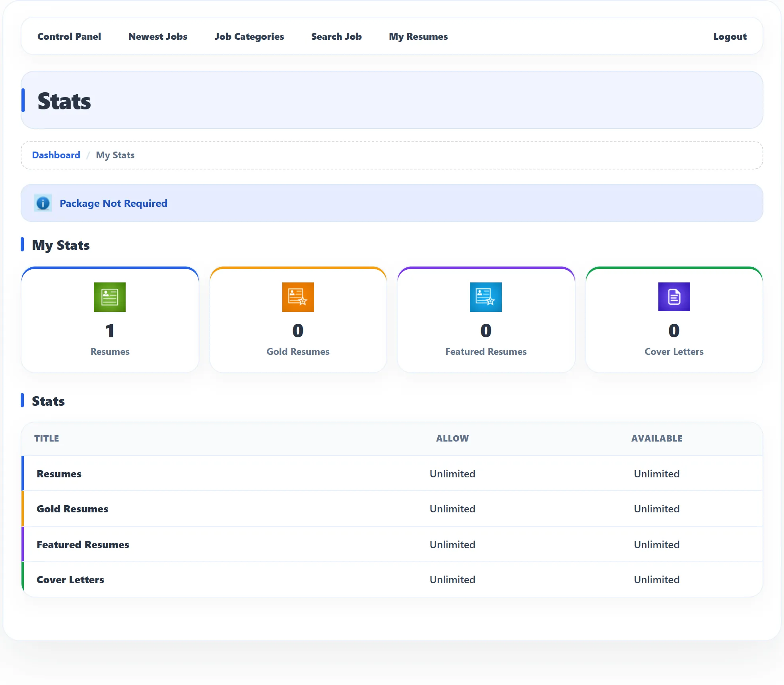Click the Resumes label under the count 1
This screenshot has width=784, height=685.
click(110, 352)
